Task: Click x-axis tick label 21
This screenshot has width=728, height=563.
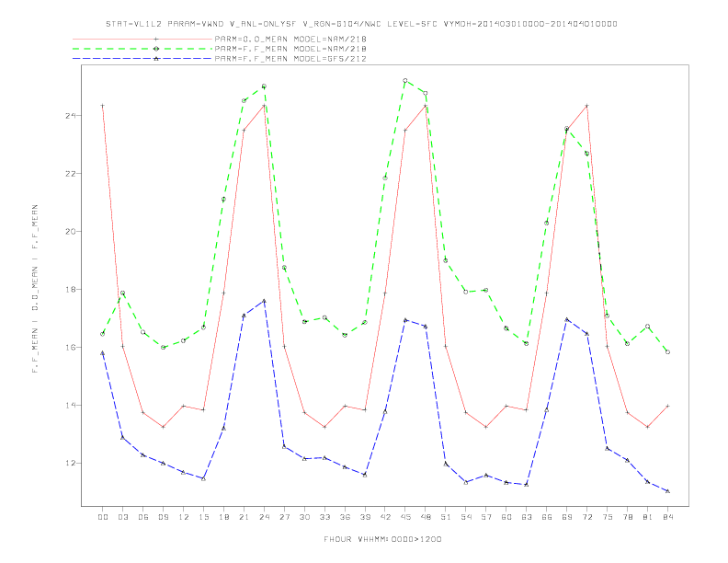Action: (244, 517)
